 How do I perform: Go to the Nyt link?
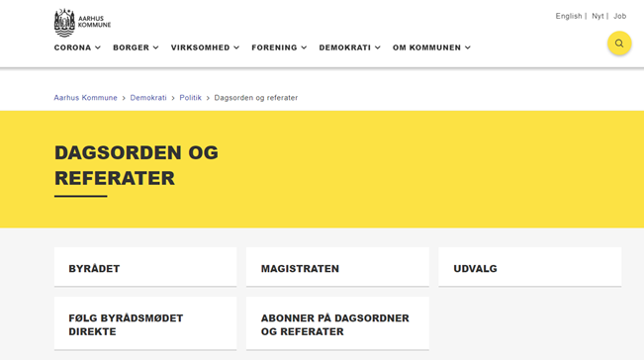(x=598, y=16)
